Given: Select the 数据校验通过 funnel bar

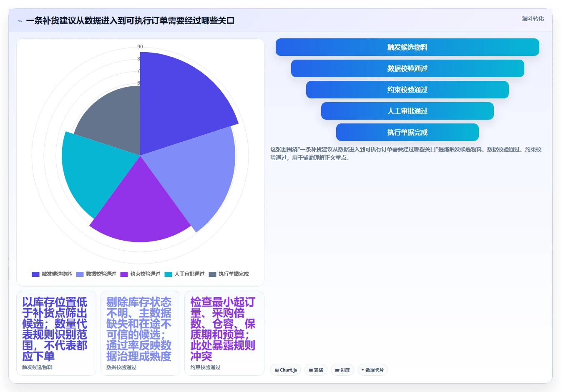Looking at the screenshot, I should pos(408,68).
